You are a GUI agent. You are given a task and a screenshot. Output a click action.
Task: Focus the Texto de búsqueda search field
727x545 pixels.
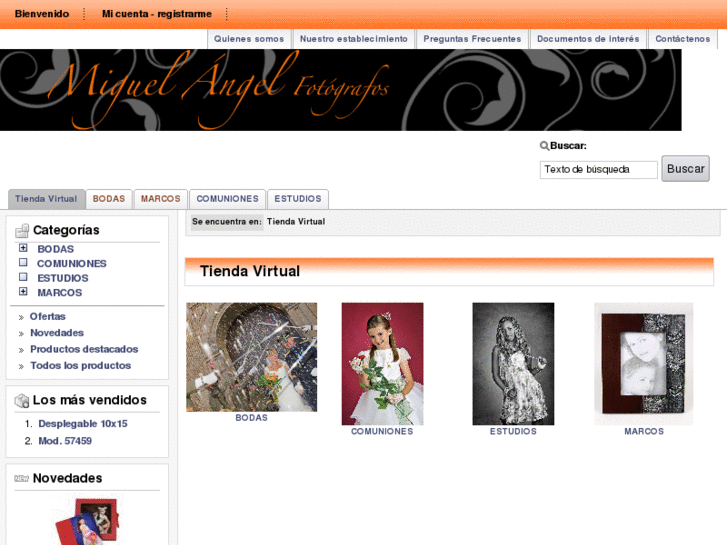point(599,170)
